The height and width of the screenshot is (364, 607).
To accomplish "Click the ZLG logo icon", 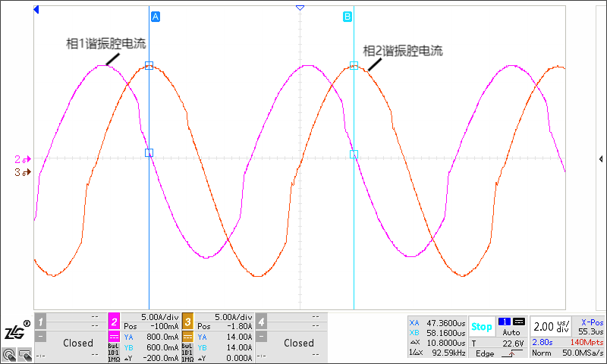I will click(x=16, y=331).
